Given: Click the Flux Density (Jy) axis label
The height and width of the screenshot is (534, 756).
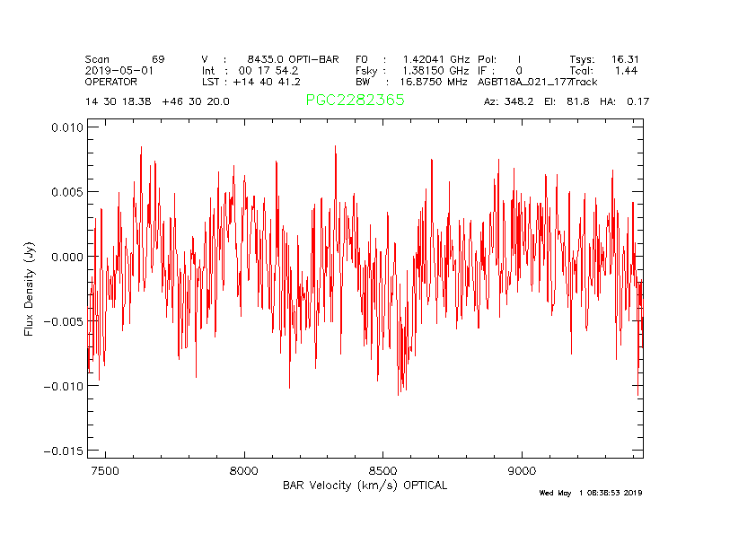Looking at the screenshot, I should (29, 289).
